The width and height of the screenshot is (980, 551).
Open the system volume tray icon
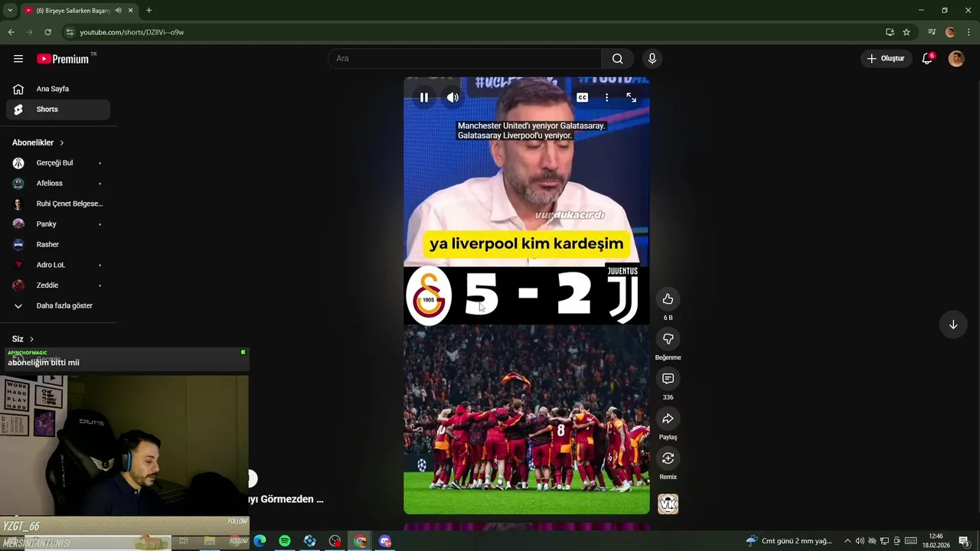click(859, 541)
